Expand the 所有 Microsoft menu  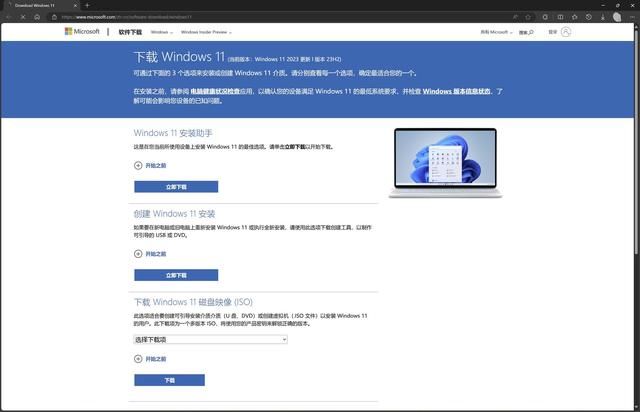496,32
